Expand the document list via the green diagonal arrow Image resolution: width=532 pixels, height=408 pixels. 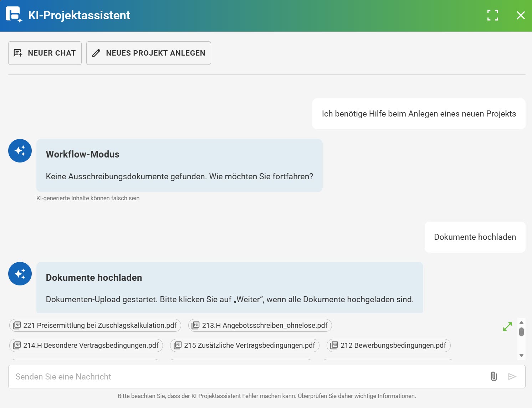click(507, 326)
